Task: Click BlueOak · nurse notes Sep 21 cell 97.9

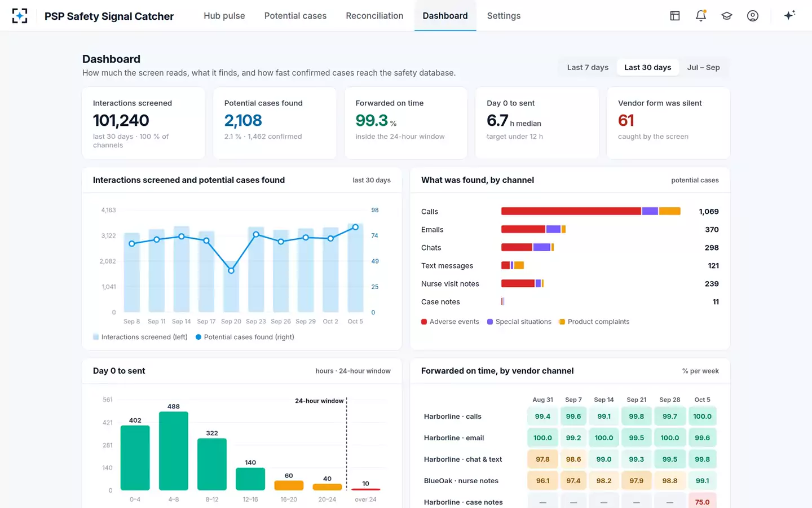Action: (x=636, y=481)
